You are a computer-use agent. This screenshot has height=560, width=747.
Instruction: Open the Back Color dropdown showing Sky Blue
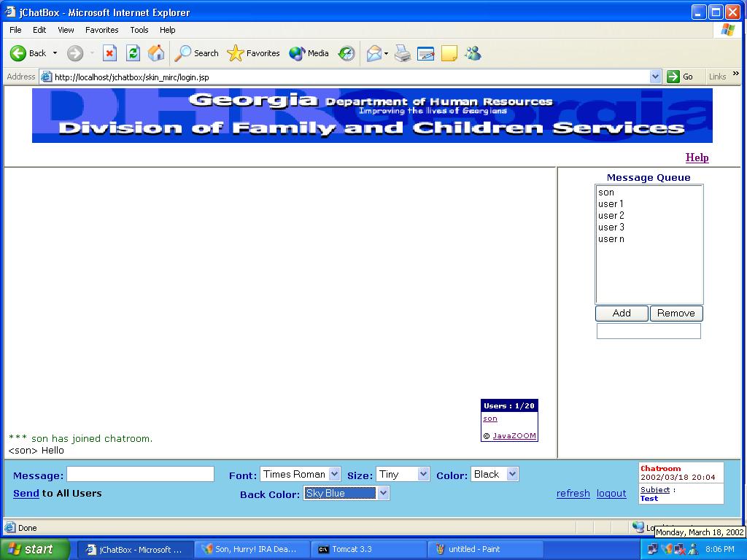[347, 494]
